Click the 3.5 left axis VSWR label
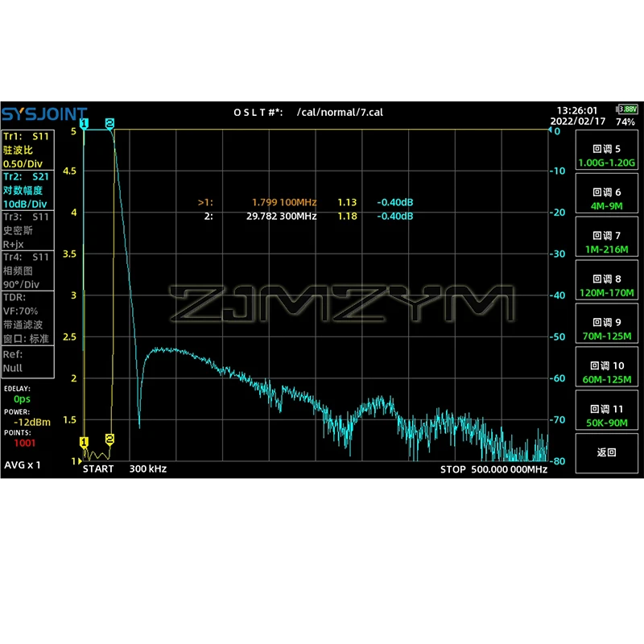Image resolution: width=644 pixels, height=644 pixels. (69, 254)
